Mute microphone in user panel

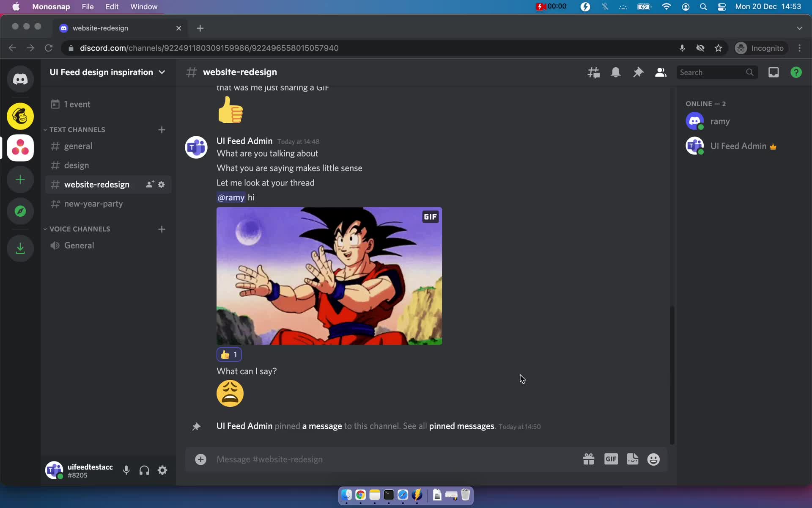pyautogui.click(x=126, y=470)
